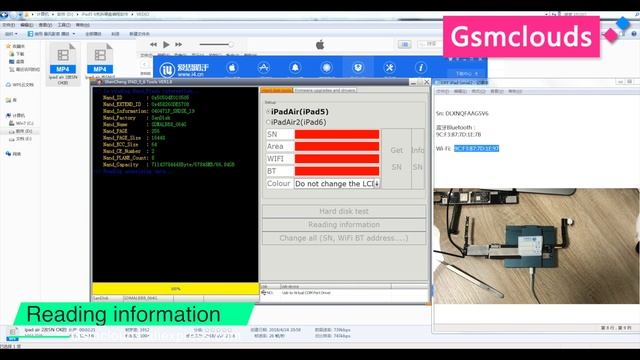
Task: Open the App Store icon in i4 toolbar
Action: click(264, 68)
